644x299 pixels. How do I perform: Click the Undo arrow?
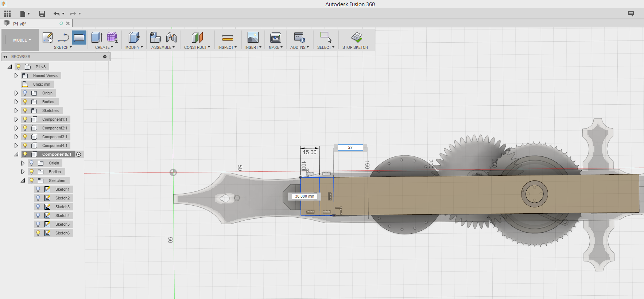click(57, 14)
